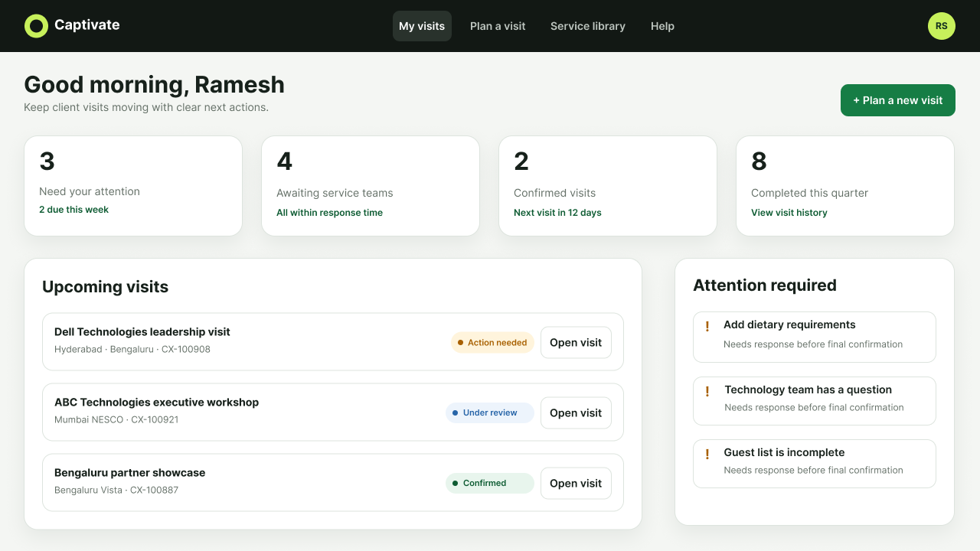Click warning icon beside Add dietary requirements
This screenshot has width=980, height=551.
[707, 326]
